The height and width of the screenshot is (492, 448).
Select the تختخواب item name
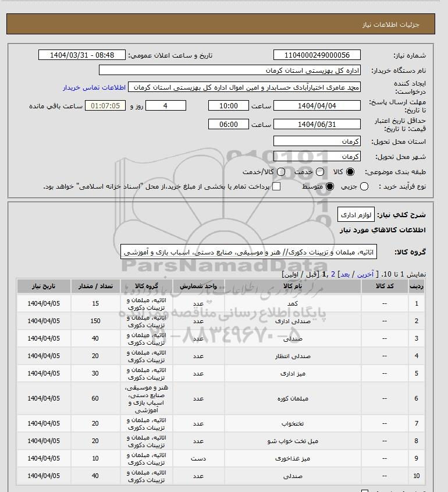pos(293,424)
